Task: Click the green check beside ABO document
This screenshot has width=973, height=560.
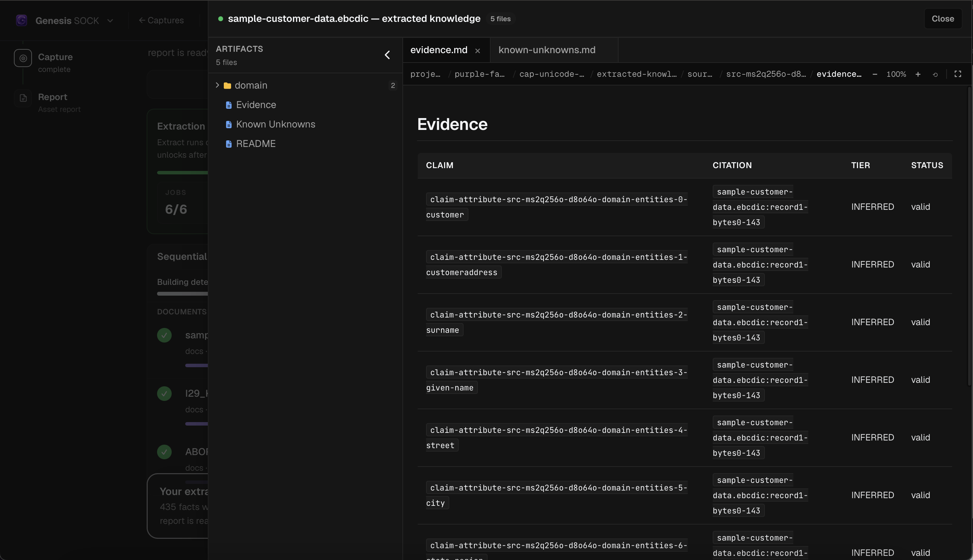Action: 164,452
